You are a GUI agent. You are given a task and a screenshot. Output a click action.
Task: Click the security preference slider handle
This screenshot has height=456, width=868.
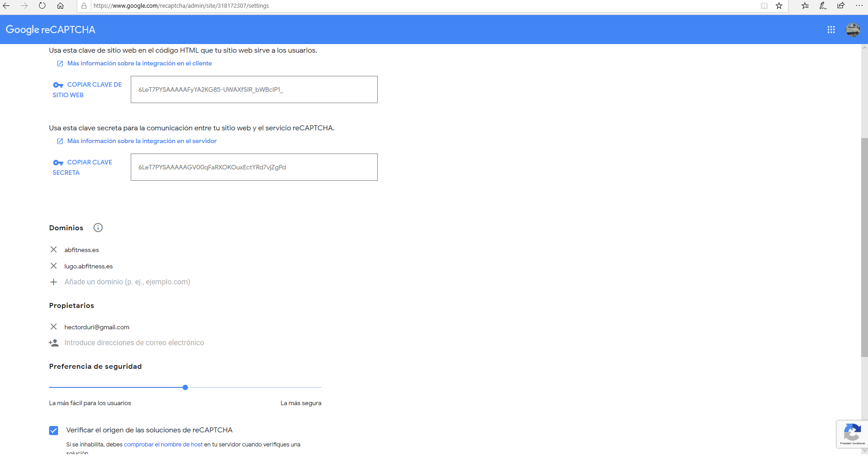point(185,387)
